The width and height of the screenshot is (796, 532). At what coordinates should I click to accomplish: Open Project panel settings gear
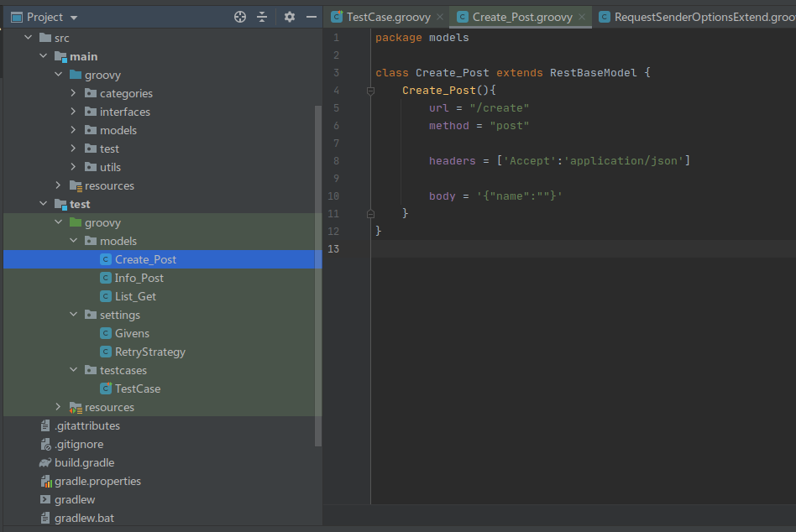pyautogui.click(x=290, y=18)
